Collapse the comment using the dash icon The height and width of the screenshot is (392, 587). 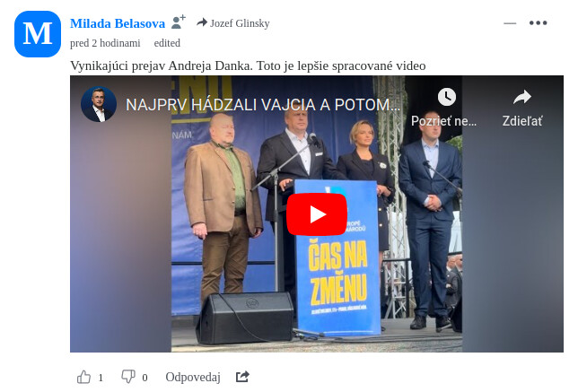point(510,23)
